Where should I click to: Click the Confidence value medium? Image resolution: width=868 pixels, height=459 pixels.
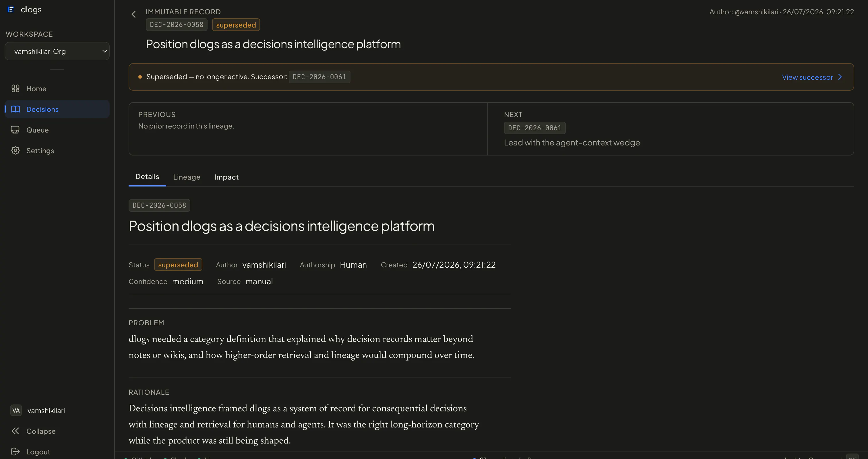188,281
